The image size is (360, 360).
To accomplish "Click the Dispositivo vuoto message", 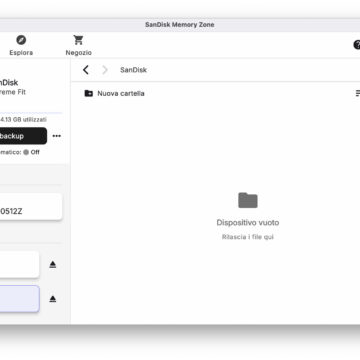I will (x=248, y=222).
